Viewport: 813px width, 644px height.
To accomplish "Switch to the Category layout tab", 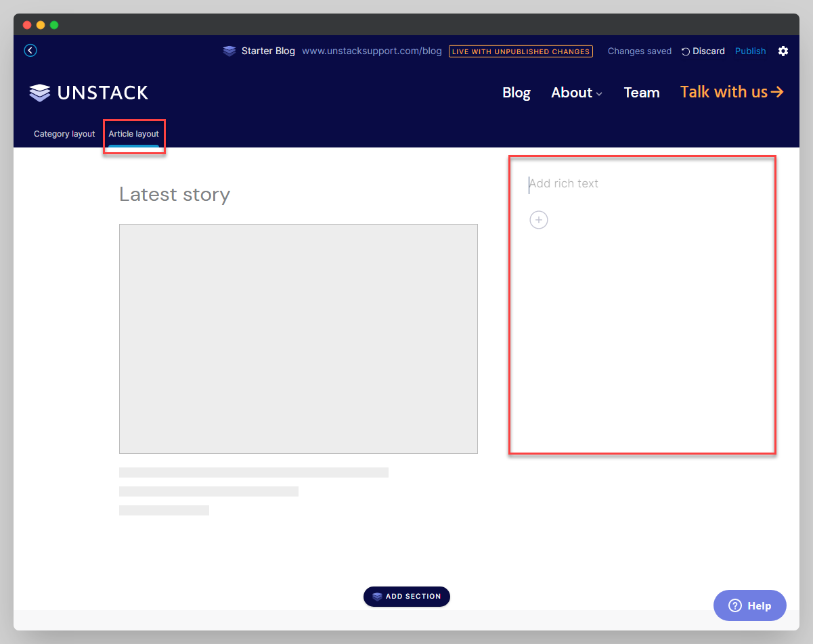I will (64, 133).
